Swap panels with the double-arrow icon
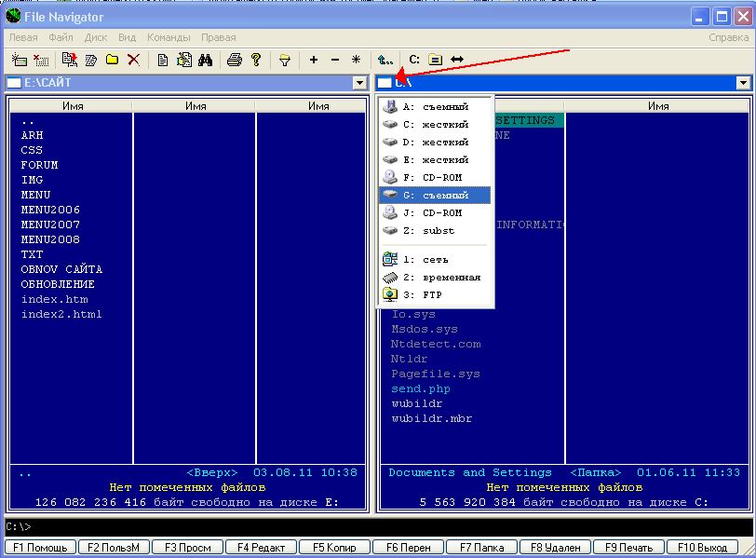Screen dimensions: 756x558 click(456, 60)
